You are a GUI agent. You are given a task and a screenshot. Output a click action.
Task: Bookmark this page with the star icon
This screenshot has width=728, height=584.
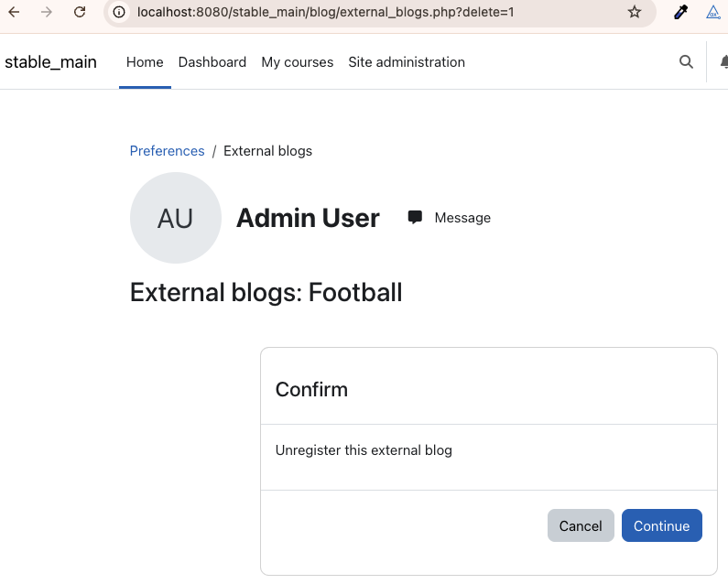pos(635,12)
